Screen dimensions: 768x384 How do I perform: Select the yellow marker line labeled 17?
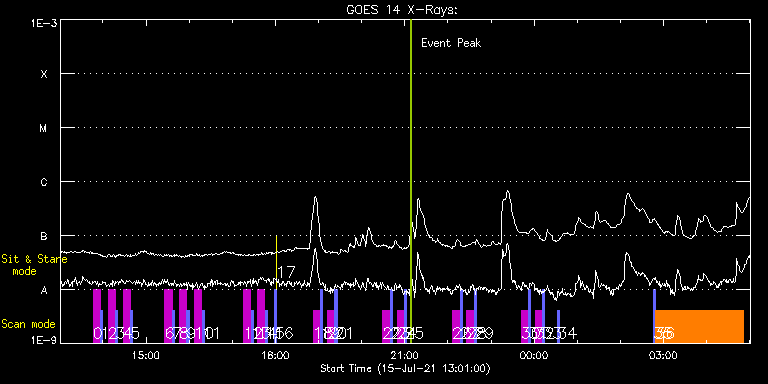point(276,263)
